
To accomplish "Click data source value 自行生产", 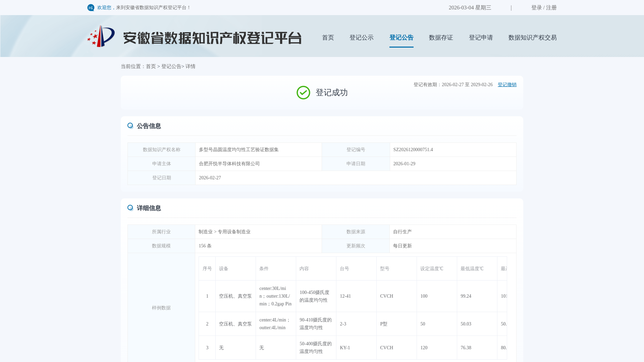I will 402,232.
